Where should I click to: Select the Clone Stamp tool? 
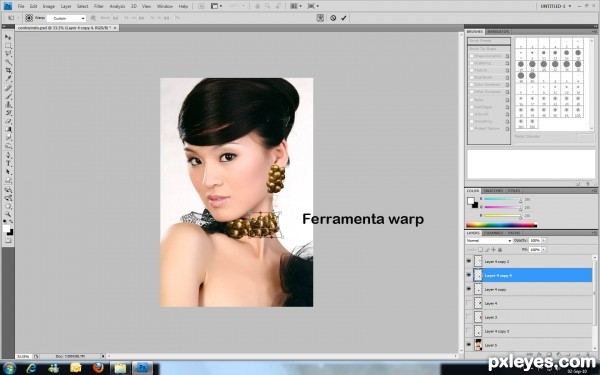tap(8, 105)
